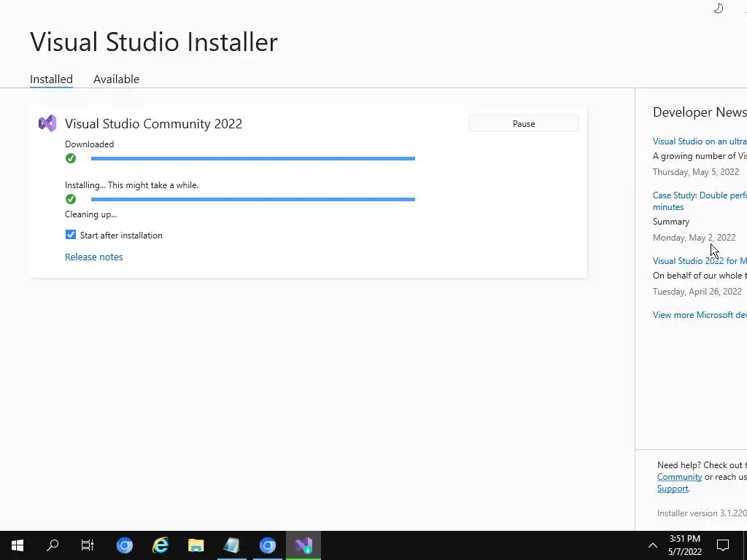Pause the Visual Studio installation
The height and width of the screenshot is (560, 747).
click(x=524, y=123)
